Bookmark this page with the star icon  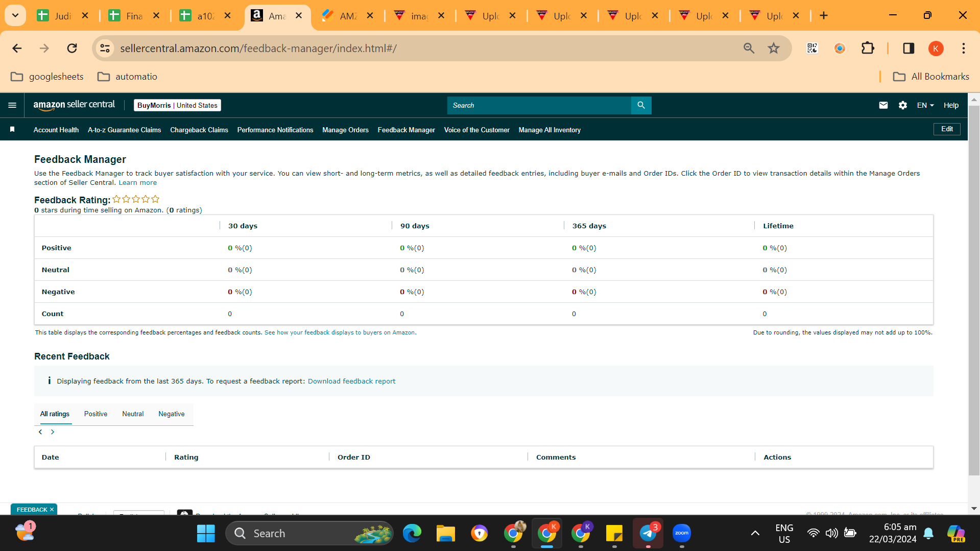coord(774,48)
